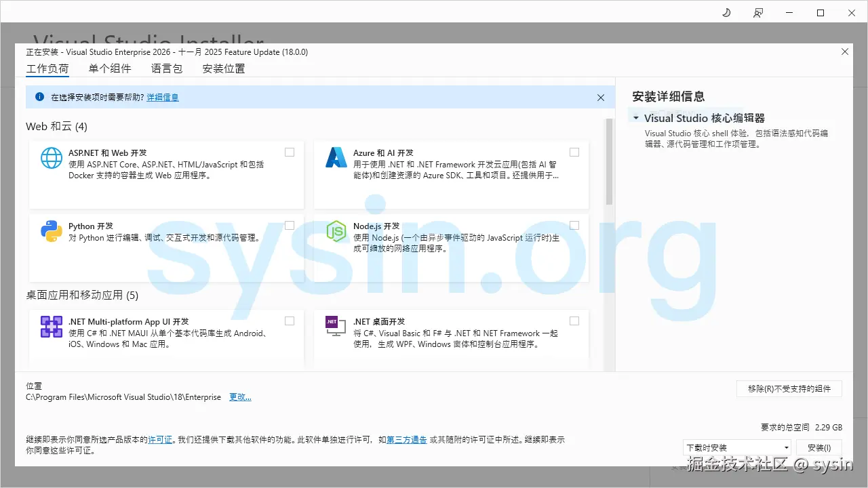Select the ASP.NET 和 Web 开发 title
This screenshot has height=488, width=868.
108,153
